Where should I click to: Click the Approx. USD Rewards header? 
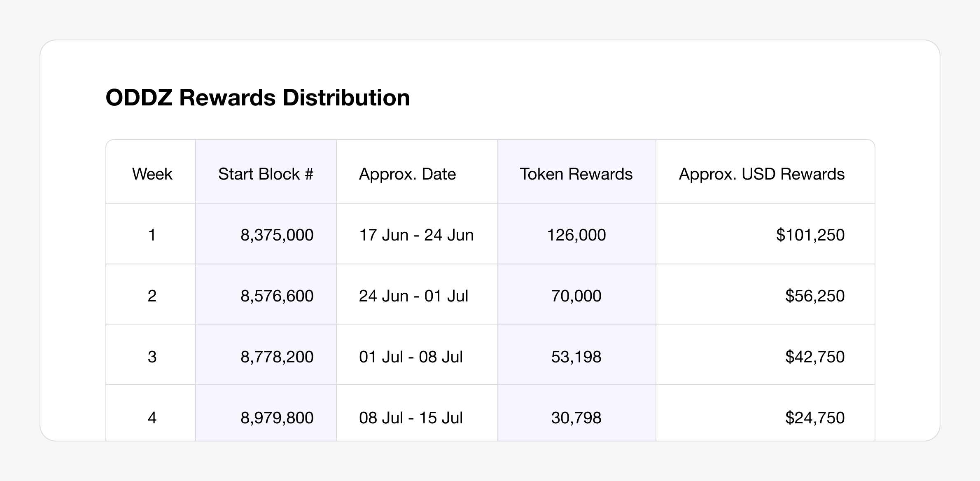click(x=761, y=174)
